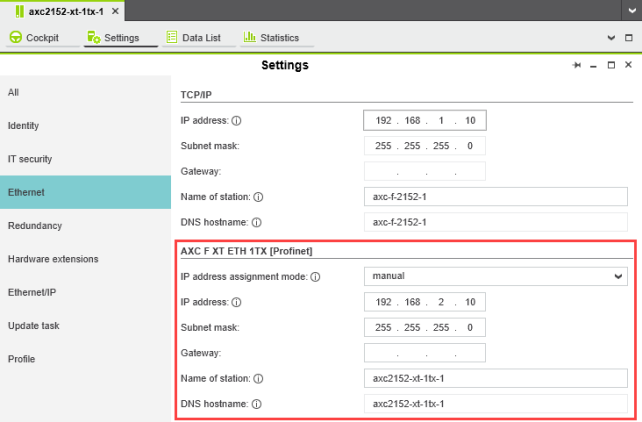
Task: Select the Profile category
Action: click(x=85, y=359)
